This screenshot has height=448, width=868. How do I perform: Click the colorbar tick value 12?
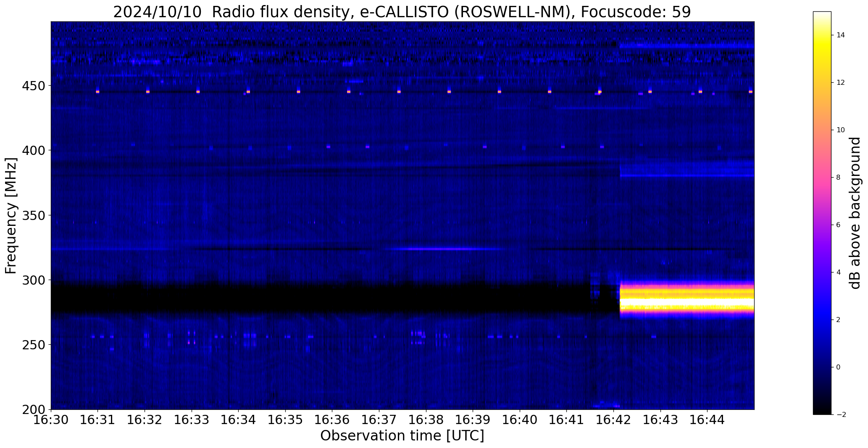coord(841,82)
